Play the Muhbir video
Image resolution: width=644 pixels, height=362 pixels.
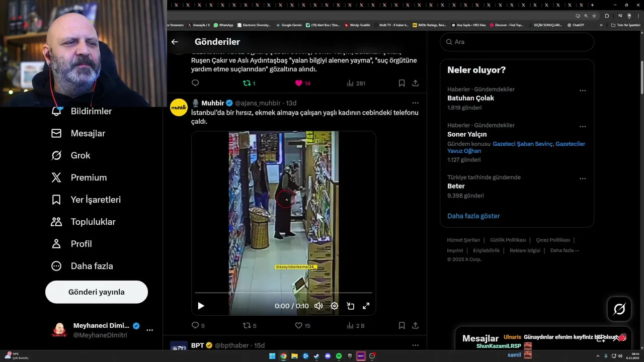(201, 306)
